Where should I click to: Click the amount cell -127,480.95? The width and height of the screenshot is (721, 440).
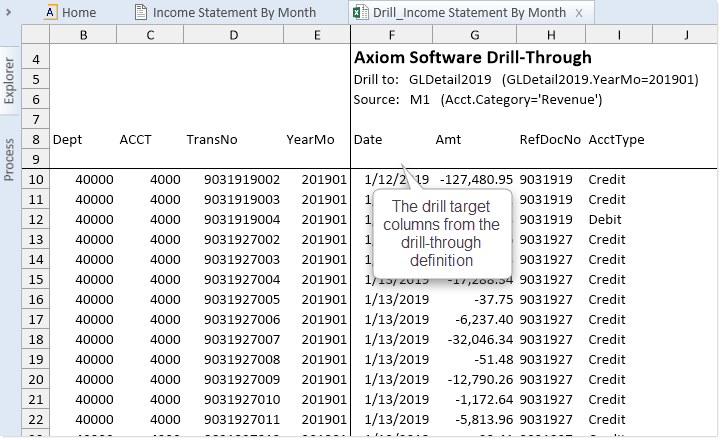click(x=476, y=180)
